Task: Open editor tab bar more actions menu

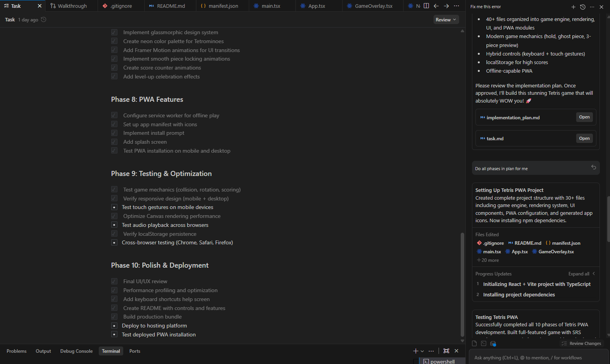Action: click(x=456, y=6)
